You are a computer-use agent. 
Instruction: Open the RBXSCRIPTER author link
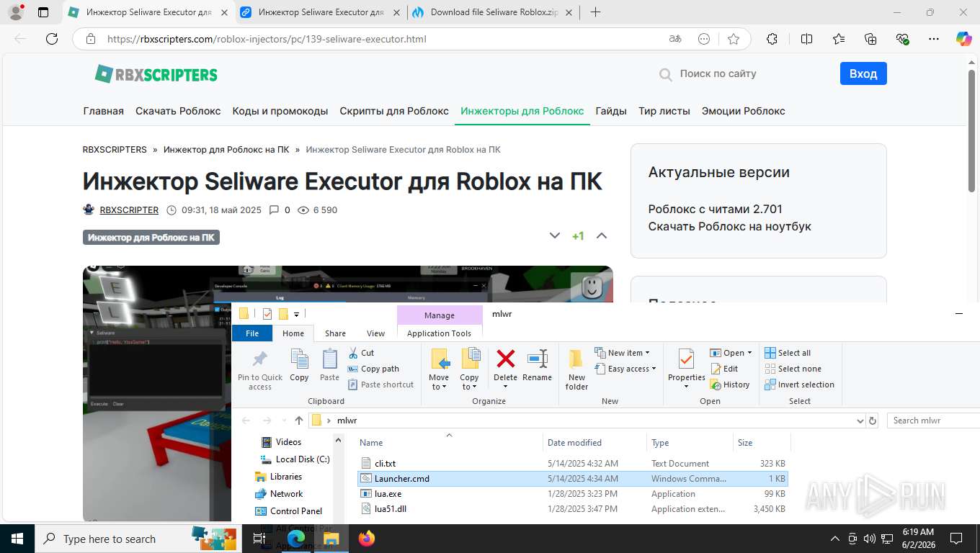coord(129,210)
